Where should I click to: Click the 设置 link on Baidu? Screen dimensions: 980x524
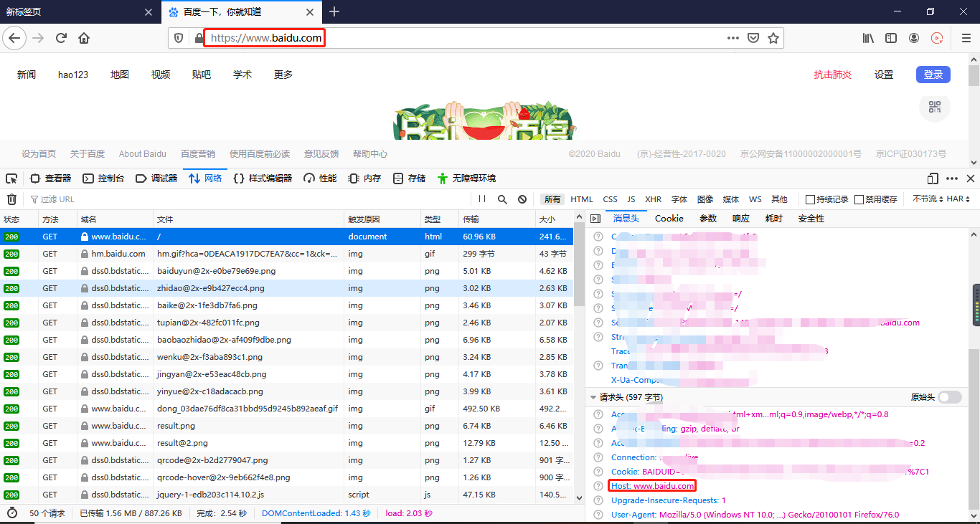[x=884, y=75]
